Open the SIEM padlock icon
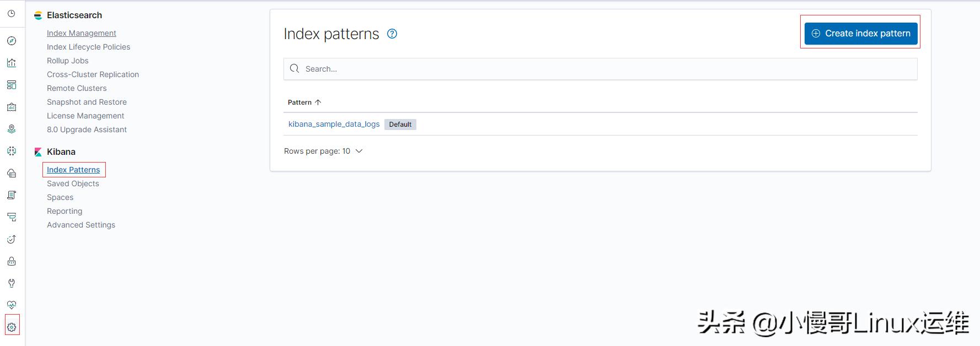This screenshot has height=346, width=980. click(x=12, y=261)
